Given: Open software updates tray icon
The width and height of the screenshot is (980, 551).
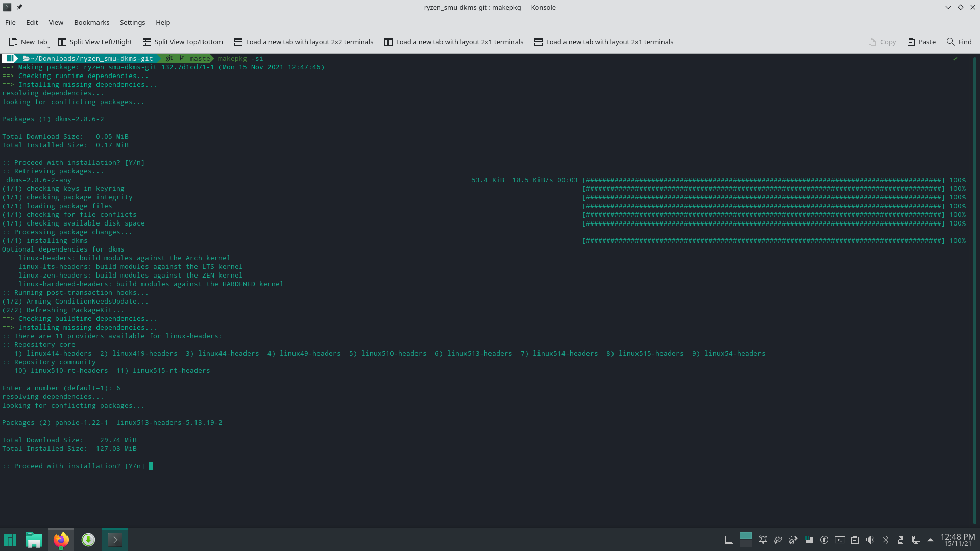Looking at the screenshot, I should pos(824,540).
